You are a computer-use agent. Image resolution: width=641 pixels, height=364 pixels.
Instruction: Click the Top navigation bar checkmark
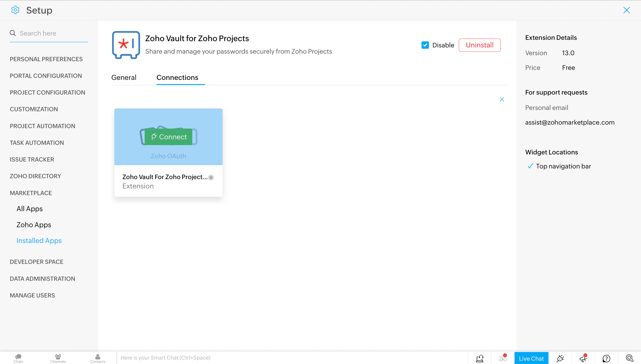click(x=530, y=166)
